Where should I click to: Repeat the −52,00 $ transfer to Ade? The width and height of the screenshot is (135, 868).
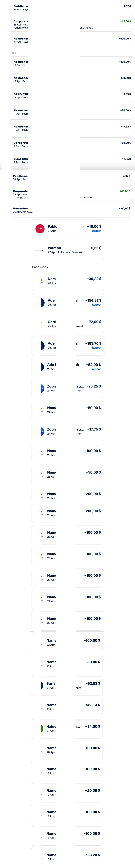pos(96,369)
